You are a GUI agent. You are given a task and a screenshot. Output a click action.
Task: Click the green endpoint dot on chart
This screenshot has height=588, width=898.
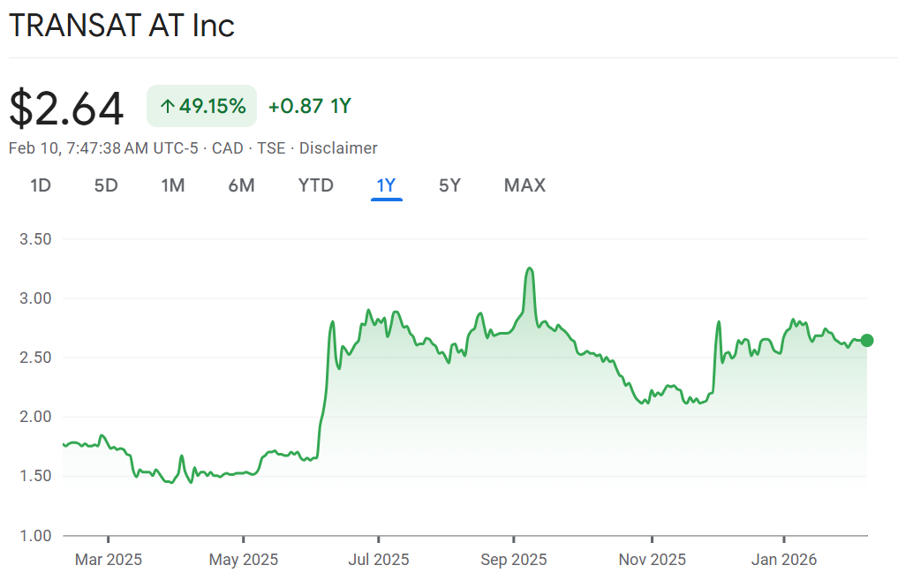pyautogui.click(x=867, y=341)
